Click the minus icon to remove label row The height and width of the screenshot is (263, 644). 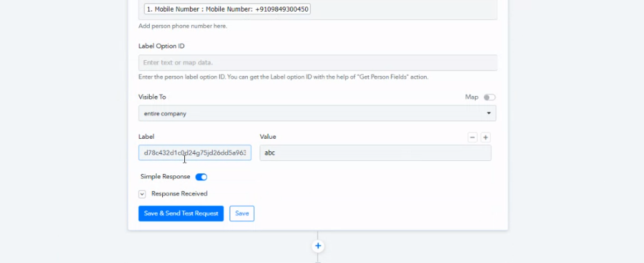click(x=472, y=137)
